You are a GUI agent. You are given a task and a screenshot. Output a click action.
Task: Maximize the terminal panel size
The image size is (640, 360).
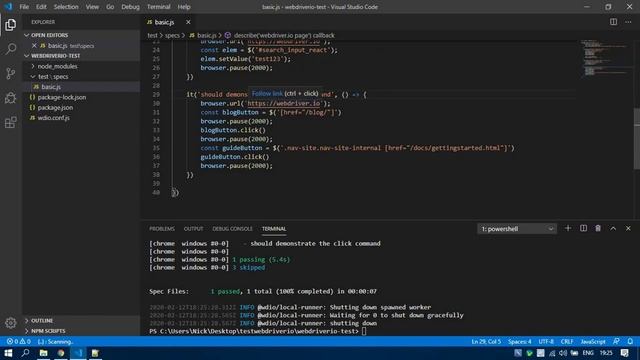coord(613,229)
